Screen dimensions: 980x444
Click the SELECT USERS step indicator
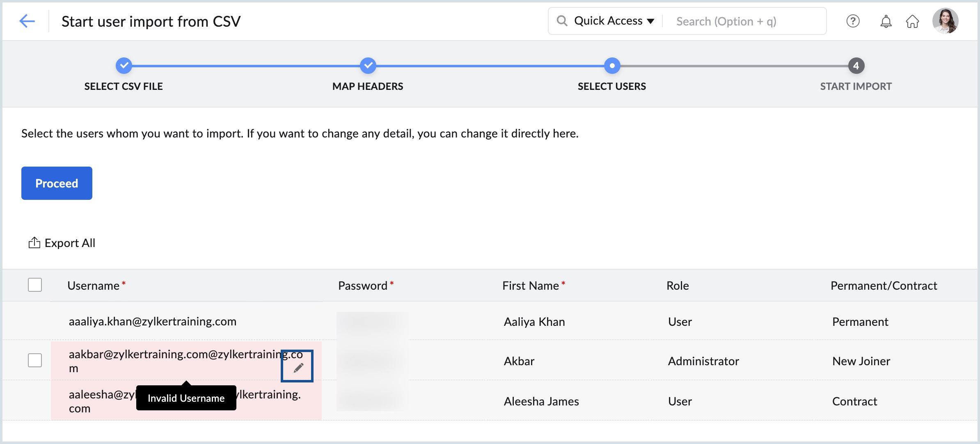pos(611,65)
